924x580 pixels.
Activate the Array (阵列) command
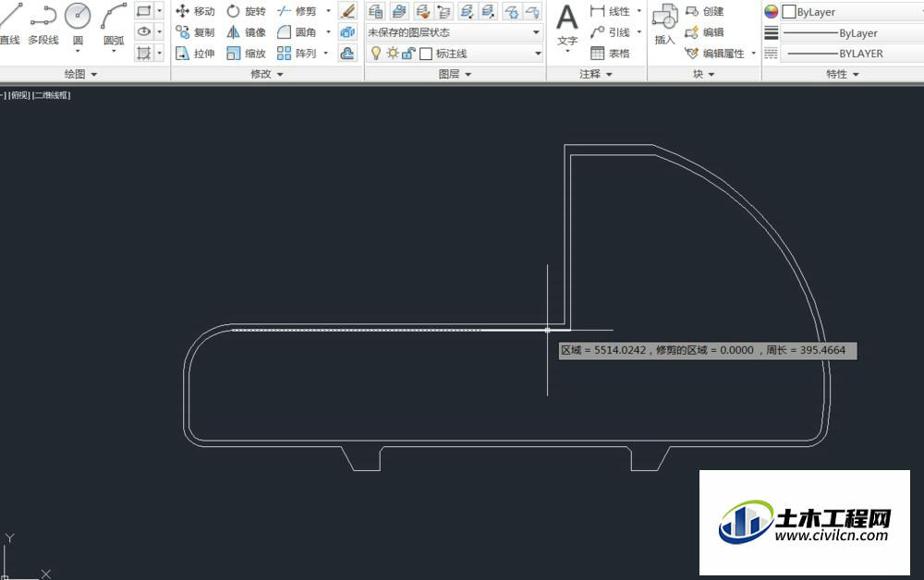coord(297,54)
